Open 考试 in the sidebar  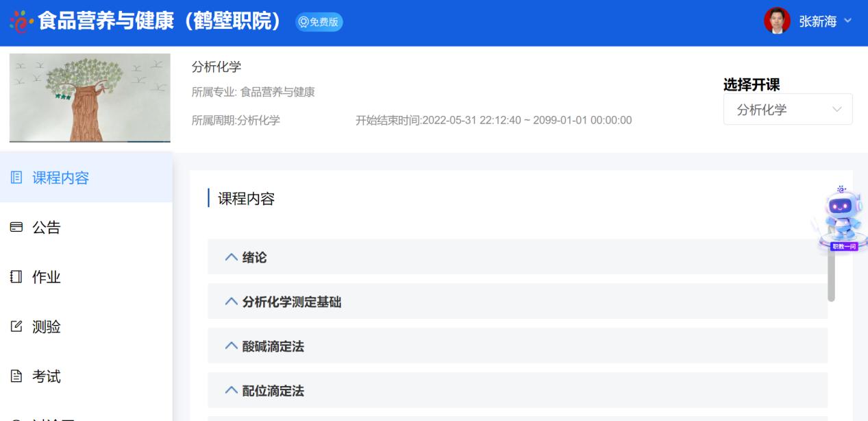tap(86, 376)
